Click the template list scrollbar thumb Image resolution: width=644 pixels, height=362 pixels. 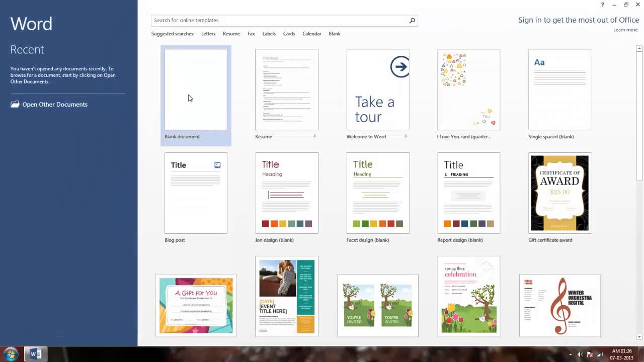(x=639, y=116)
